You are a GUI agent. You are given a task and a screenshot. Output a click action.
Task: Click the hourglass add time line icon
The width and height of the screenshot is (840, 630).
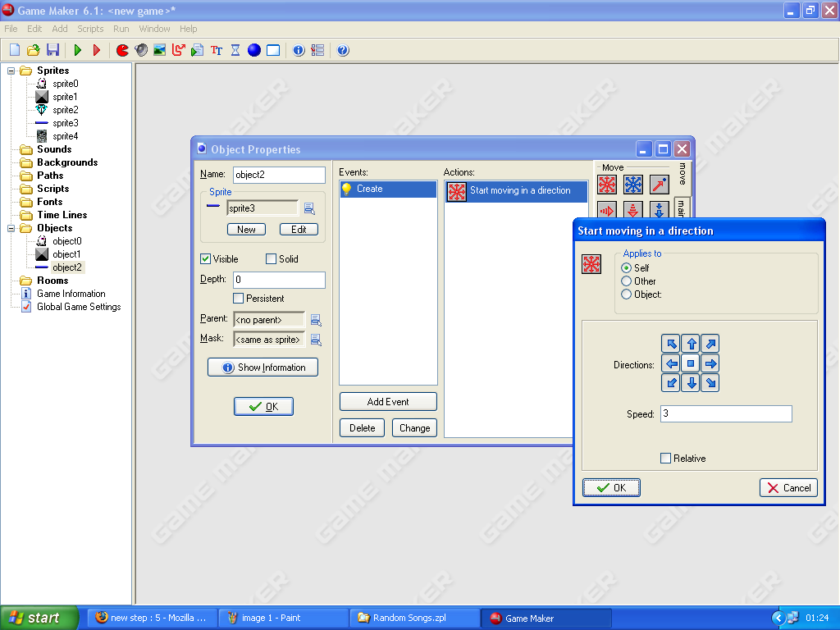[235, 50]
